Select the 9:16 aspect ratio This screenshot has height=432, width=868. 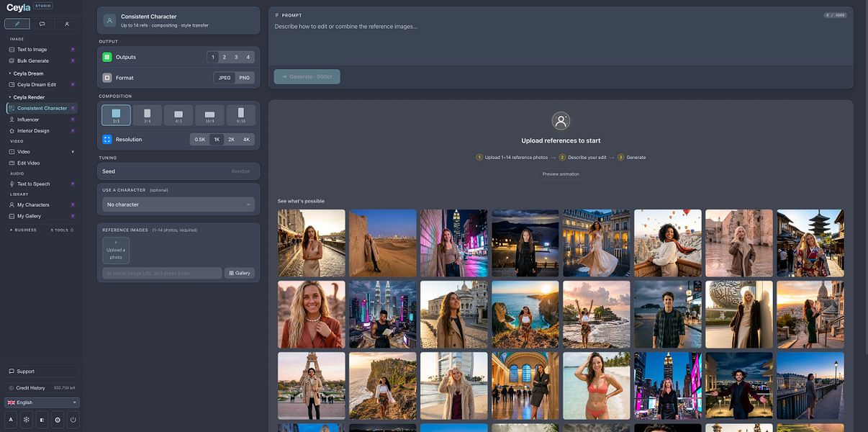click(241, 115)
